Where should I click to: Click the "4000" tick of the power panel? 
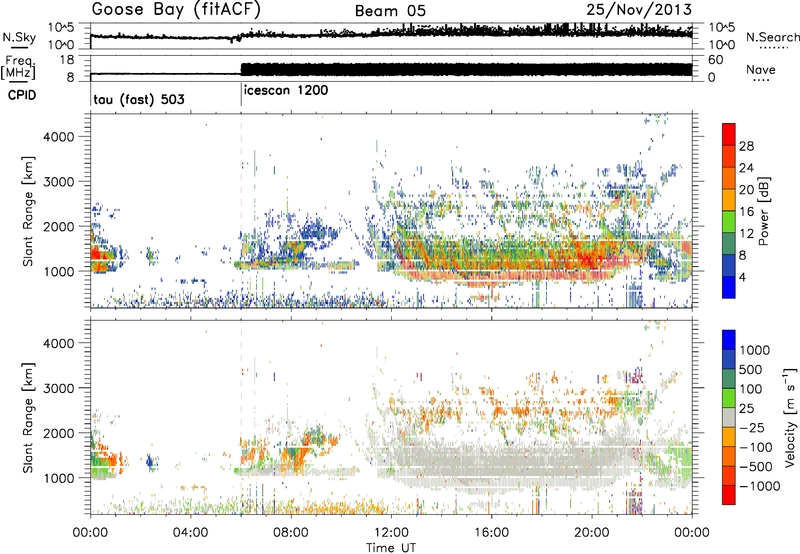[x=59, y=137]
